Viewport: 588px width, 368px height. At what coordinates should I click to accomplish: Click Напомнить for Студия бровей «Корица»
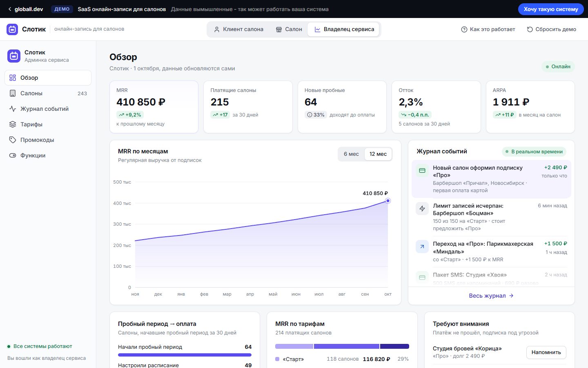click(x=546, y=352)
